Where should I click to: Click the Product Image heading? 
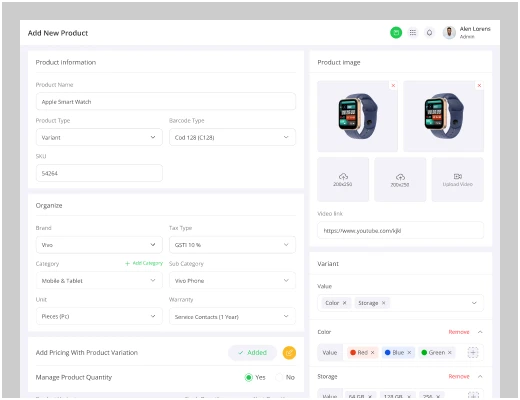pos(339,62)
